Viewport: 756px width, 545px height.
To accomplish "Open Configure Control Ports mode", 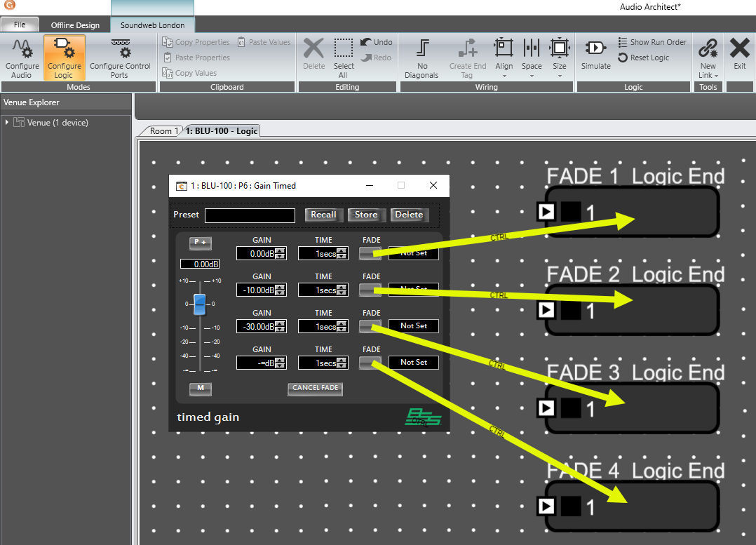I will pos(120,58).
